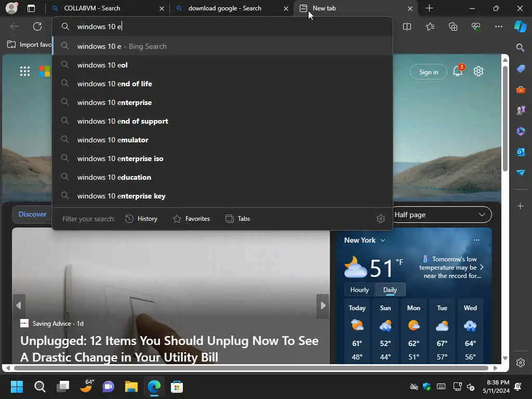Screen dimensions: 532x399
Task: Open the sidebar Shopping tag icon
Action: [x=521, y=69]
